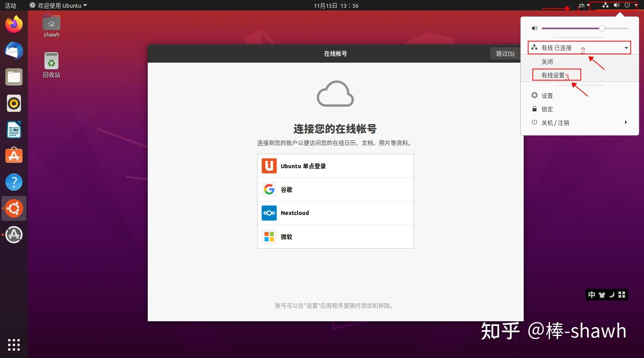The width and height of the screenshot is (644, 358).
Task: Open the Help application from the dock
Action: [14, 182]
